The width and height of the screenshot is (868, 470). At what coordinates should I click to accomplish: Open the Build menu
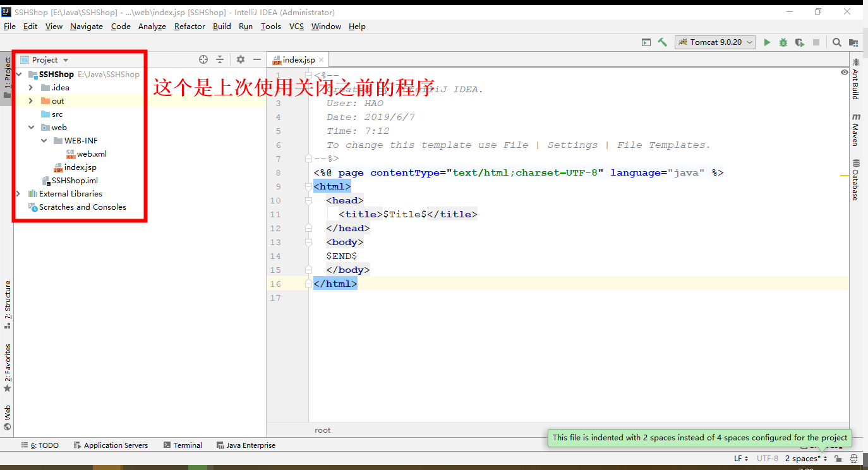(222, 27)
